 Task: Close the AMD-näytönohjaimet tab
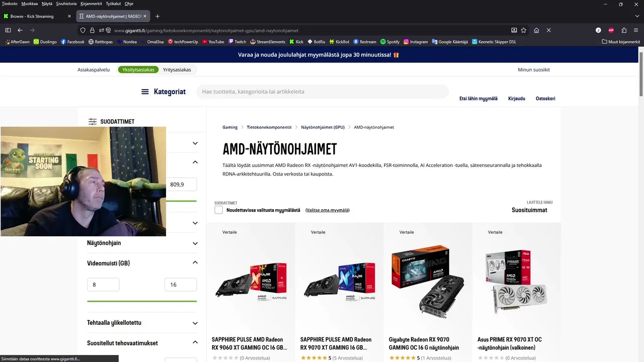[x=145, y=16]
